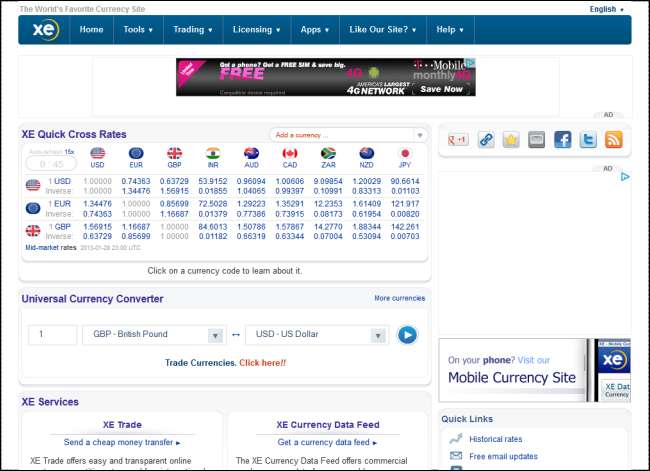Click the swap currencies arrow in converter
The image size is (650, 471).
coord(236,335)
